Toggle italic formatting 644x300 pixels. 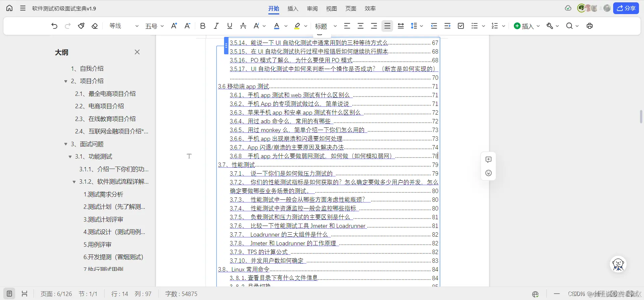point(216,26)
